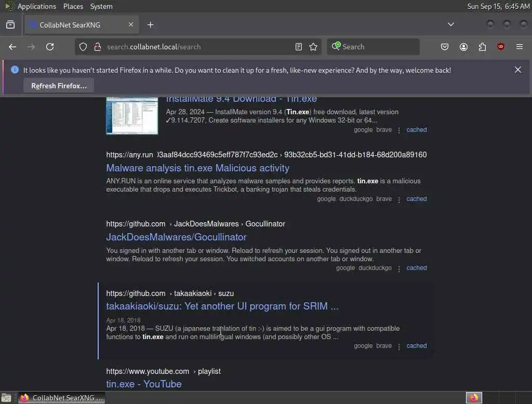Click google engine label on Gocullinator result
Viewport: 532px width, 404px height.
point(345,267)
